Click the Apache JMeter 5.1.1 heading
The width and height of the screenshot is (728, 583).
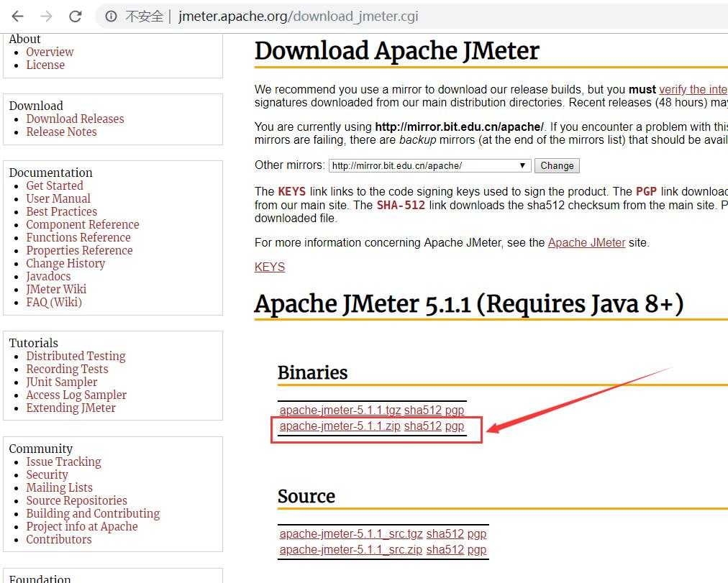[469, 304]
